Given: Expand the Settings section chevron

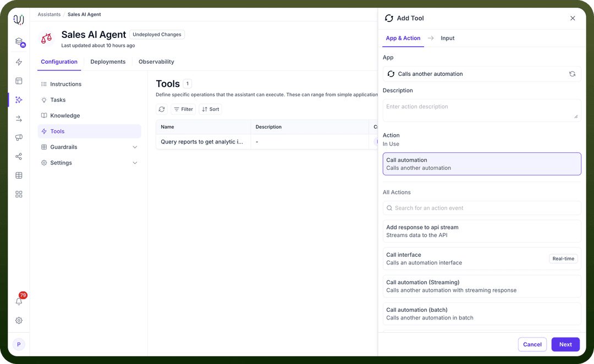Looking at the screenshot, I should tap(135, 163).
